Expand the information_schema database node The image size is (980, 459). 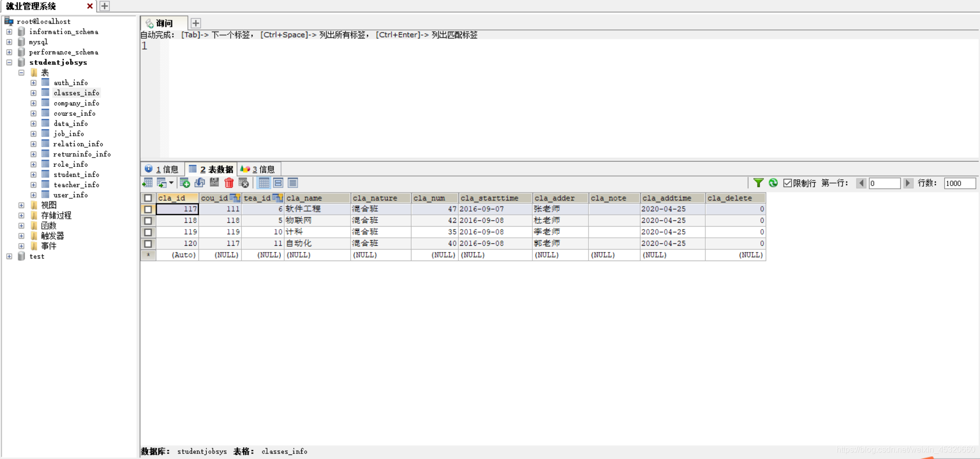(9, 32)
